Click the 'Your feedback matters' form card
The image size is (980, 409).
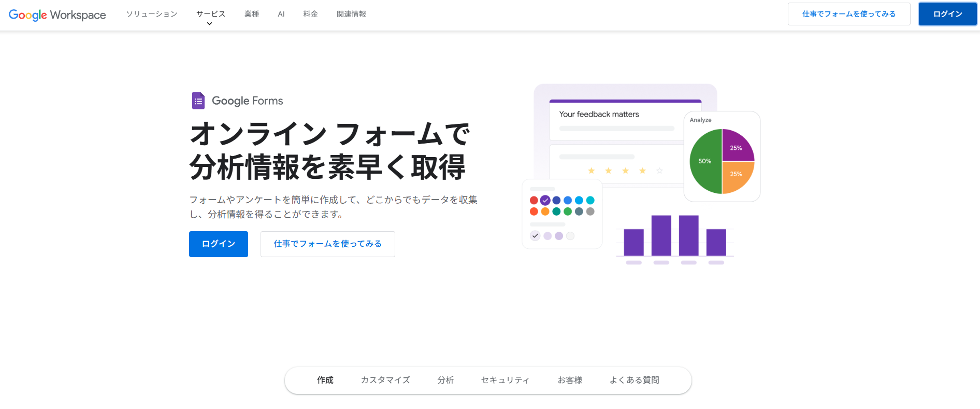click(616, 120)
